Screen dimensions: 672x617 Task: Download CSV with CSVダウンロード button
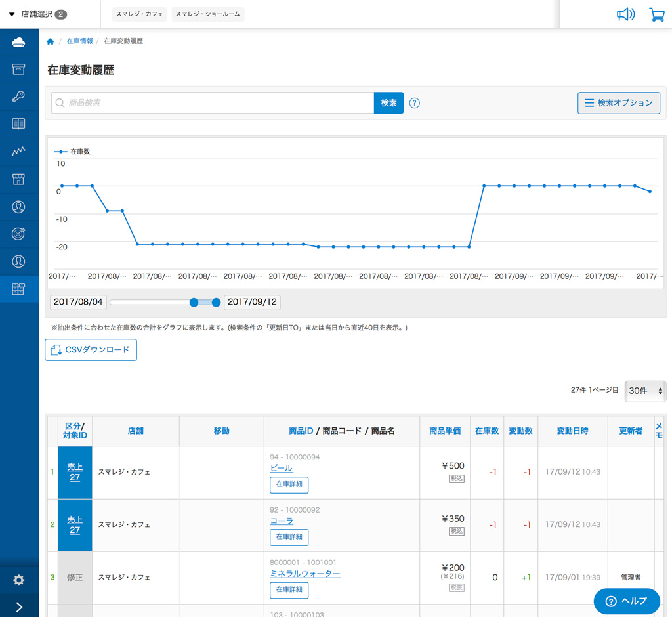click(x=91, y=350)
